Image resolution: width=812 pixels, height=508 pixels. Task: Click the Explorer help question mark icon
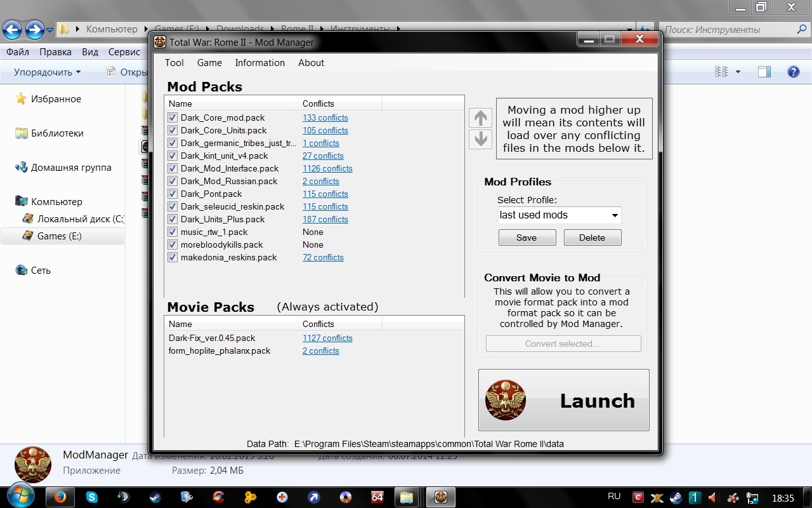(x=793, y=72)
